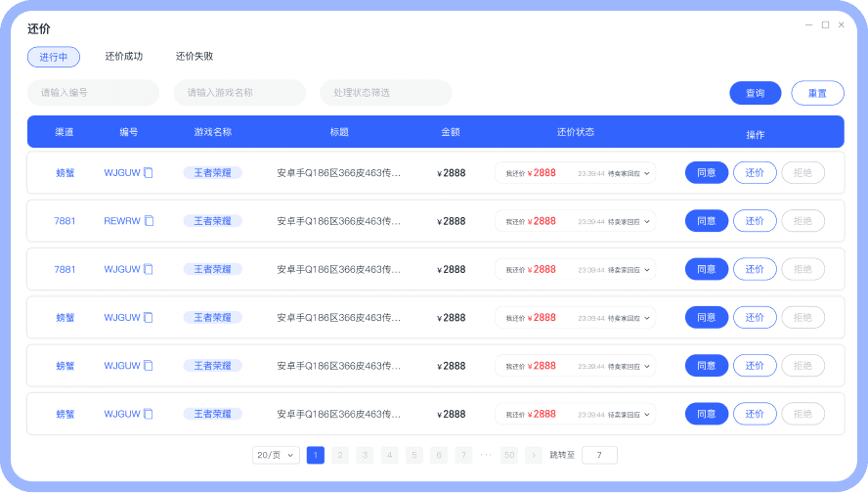This screenshot has height=493, width=868.
Task: Minimize the 还价 window
Action: pos(808,24)
